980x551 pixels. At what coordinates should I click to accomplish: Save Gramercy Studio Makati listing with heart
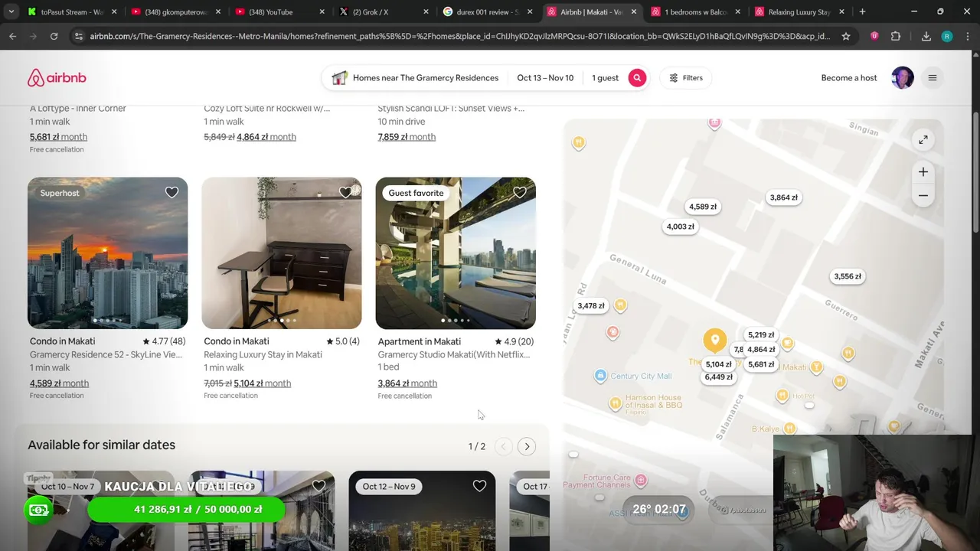(520, 193)
